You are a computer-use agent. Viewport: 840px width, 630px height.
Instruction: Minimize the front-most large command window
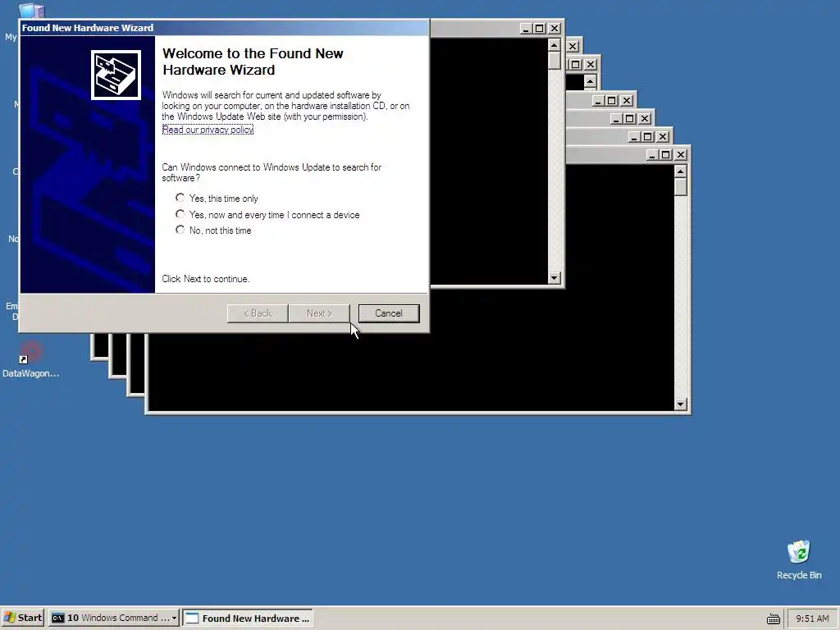click(652, 154)
